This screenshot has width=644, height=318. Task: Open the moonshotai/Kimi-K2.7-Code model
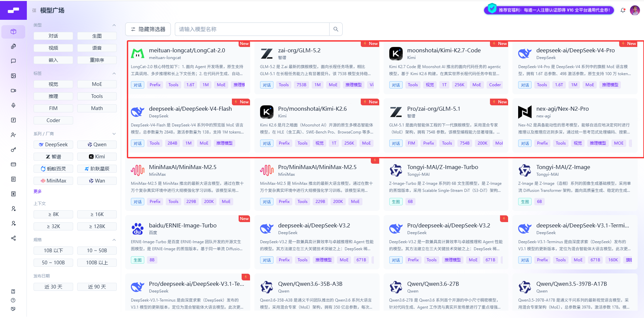(444, 50)
